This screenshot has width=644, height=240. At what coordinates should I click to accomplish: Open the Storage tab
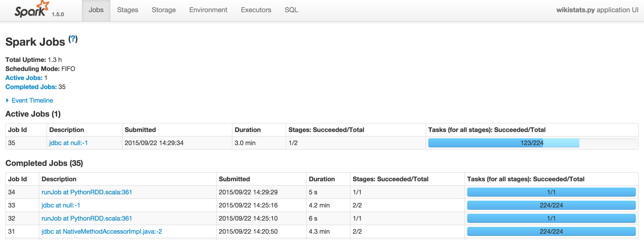(164, 10)
